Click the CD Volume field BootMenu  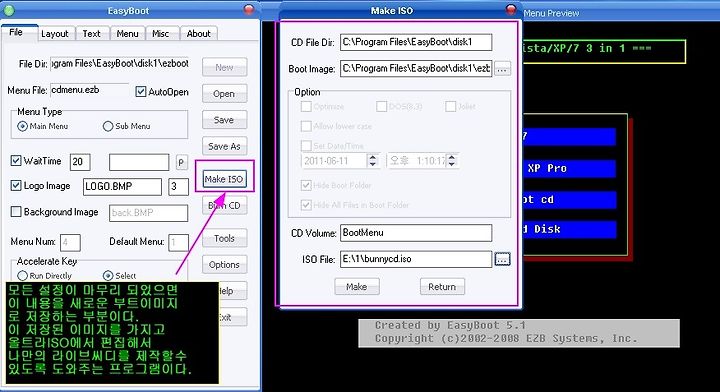416,233
